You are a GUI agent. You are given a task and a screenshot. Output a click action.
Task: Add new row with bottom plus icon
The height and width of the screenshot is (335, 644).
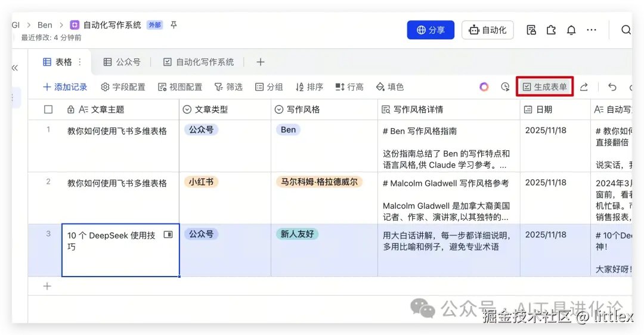(47, 286)
